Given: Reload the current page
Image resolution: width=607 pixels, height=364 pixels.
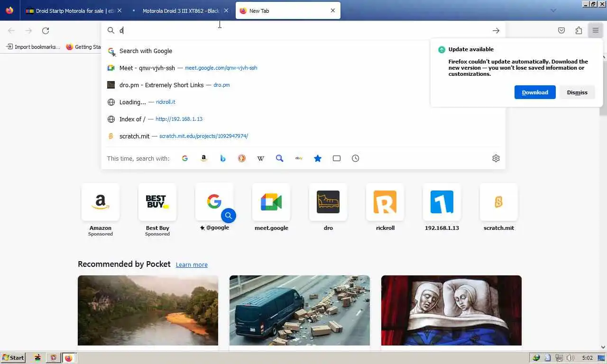Looking at the screenshot, I should (x=46, y=30).
